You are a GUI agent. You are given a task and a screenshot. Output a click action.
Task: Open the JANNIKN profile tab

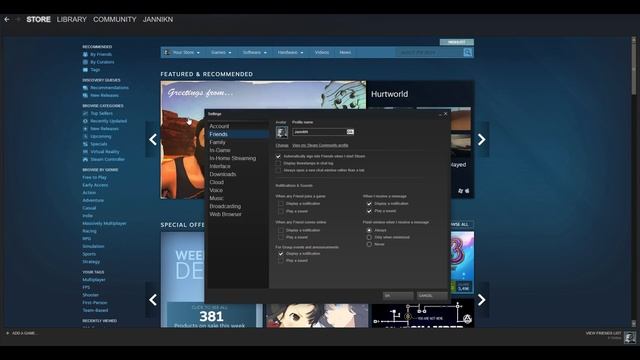158,19
